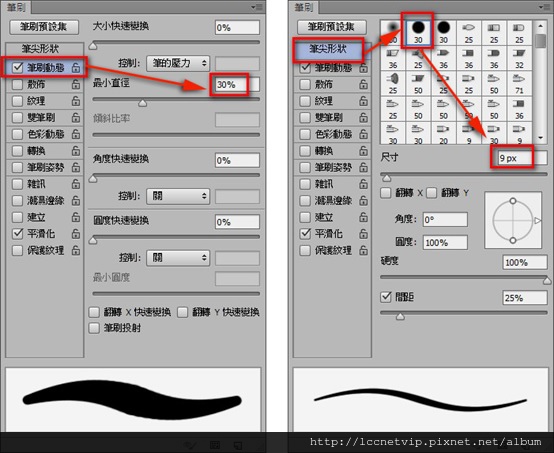Click 最小直徑 slider track

click(x=176, y=100)
